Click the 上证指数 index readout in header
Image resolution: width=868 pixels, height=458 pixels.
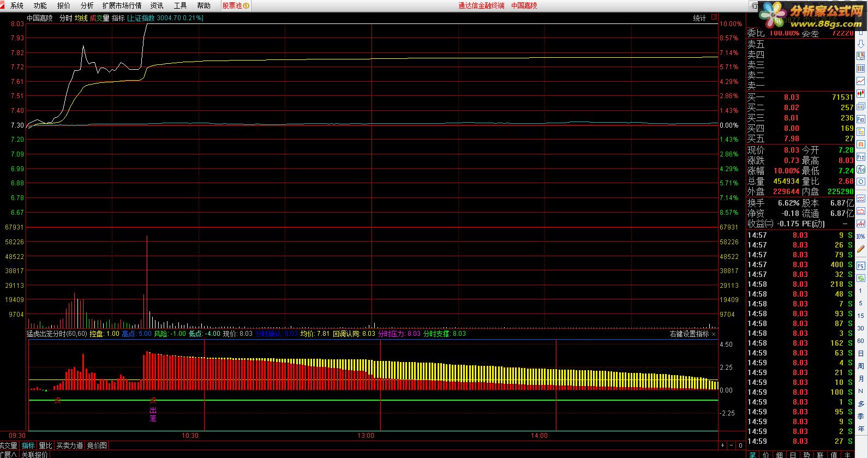pyautogui.click(x=165, y=18)
